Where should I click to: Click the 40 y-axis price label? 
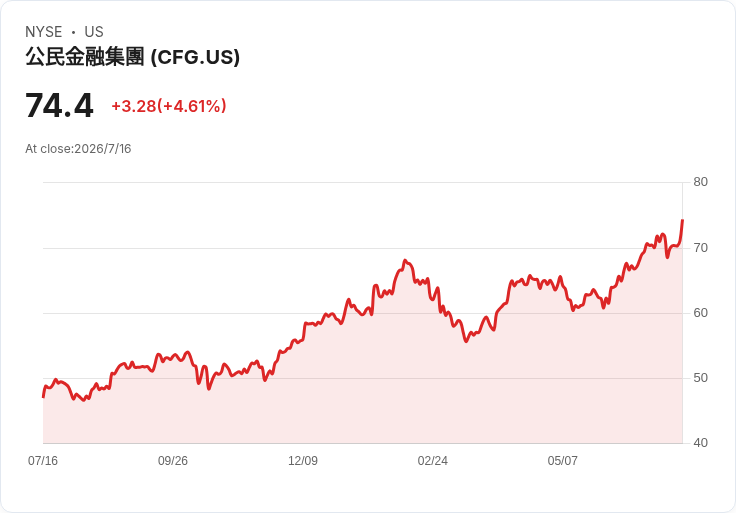[x=700, y=443]
